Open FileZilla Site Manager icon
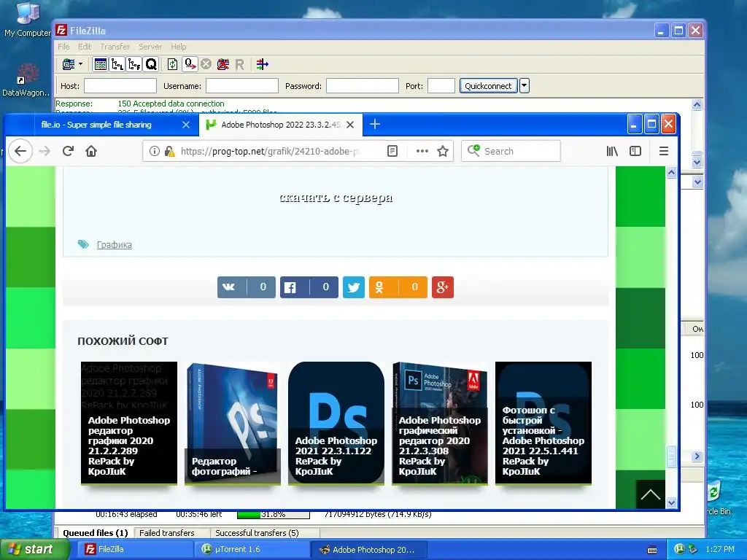 69,64
